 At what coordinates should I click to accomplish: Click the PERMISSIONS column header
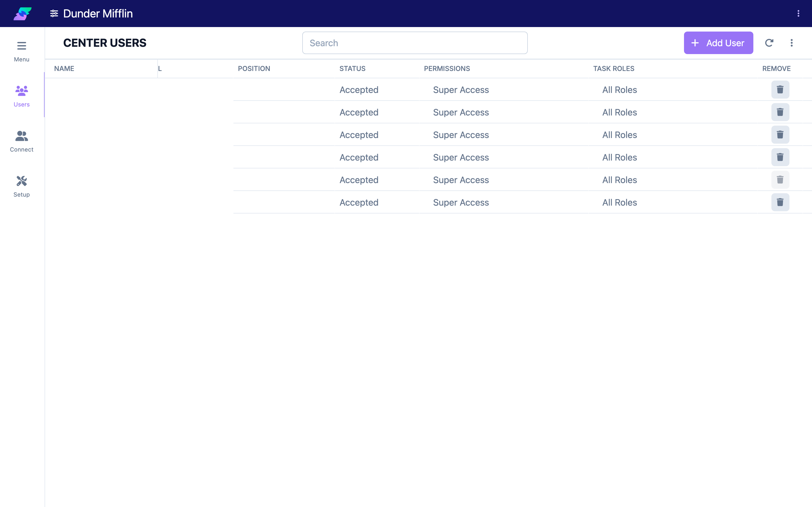pos(447,68)
